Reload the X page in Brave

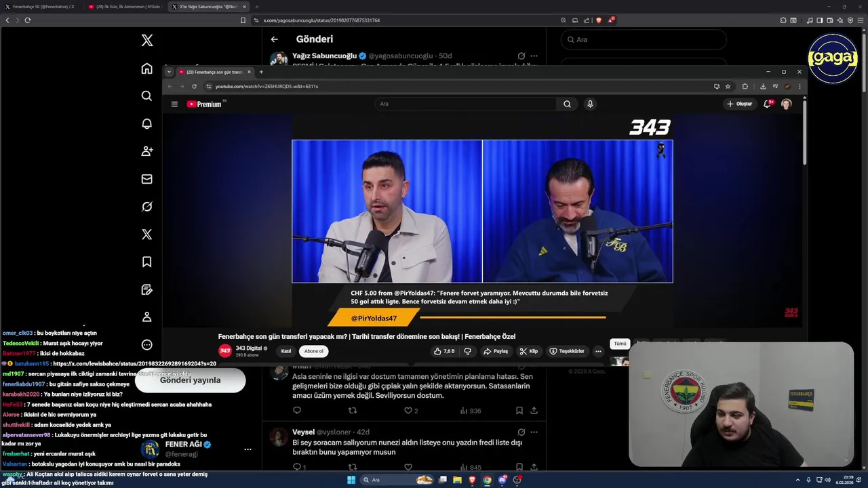coord(28,20)
